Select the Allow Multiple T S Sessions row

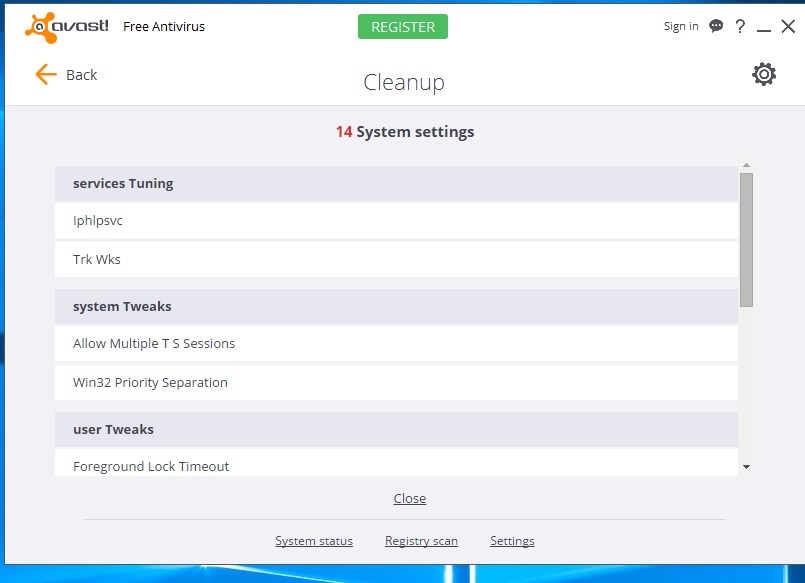pyautogui.click(x=396, y=344)
